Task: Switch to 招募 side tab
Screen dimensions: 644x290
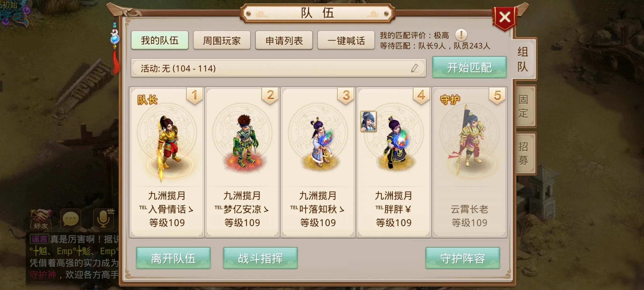Action: coord(523,153)
